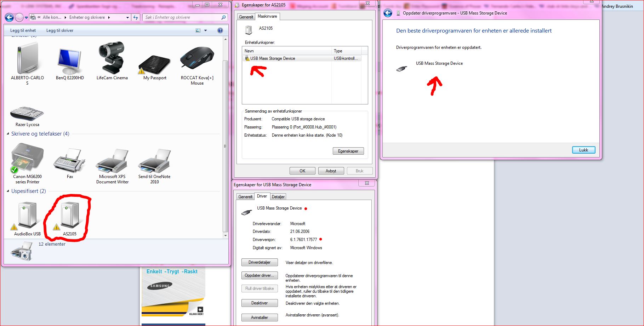Click the Uspesifisert (2) heading
Viewport: 644px width, 326px height.
point(29,191)
